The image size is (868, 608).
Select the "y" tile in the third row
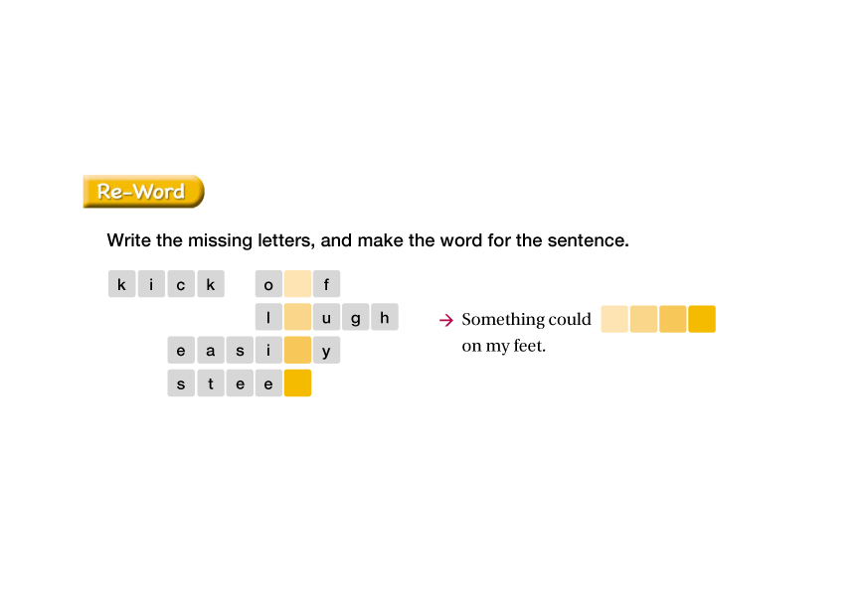(326, 350)
